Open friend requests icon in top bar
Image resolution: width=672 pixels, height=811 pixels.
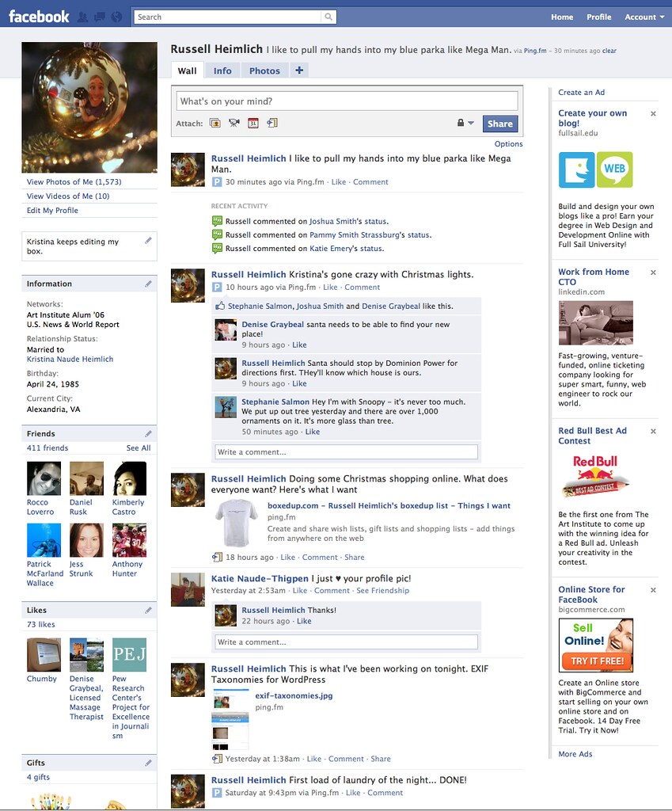[82, 17]
